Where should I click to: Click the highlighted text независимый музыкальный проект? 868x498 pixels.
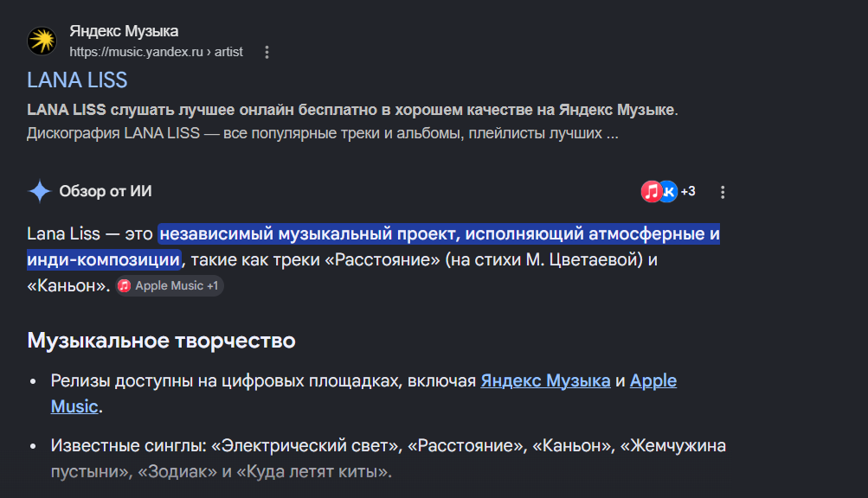310,233
